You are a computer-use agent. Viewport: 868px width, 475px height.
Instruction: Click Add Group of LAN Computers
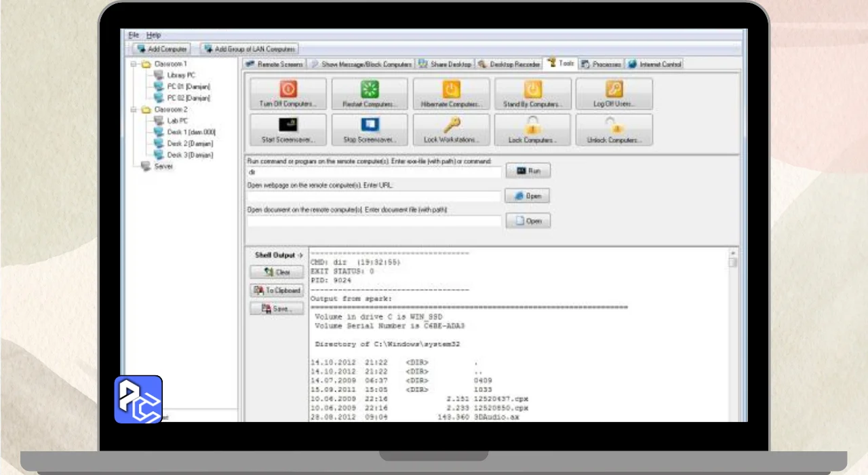coord(249,49)
